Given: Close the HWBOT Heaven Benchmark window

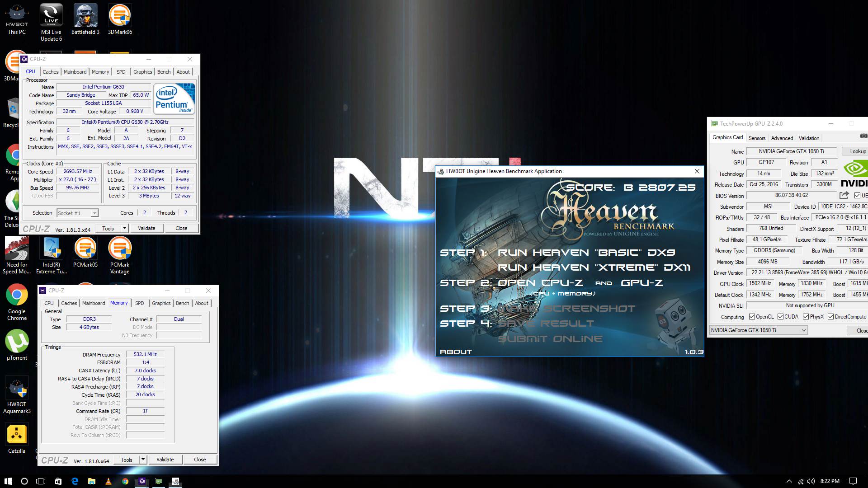Looking at the screenshot, I should pyautogui.click(x=697, y=171).
